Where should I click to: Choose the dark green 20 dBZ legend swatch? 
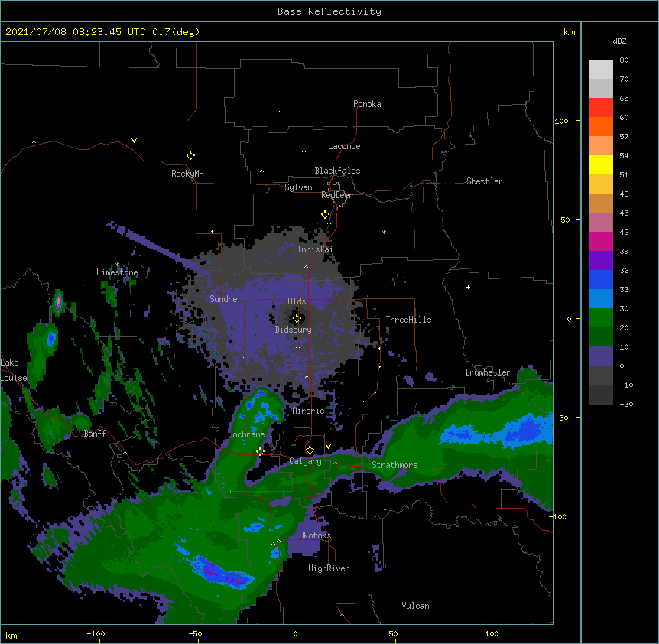tap(601, 337)
